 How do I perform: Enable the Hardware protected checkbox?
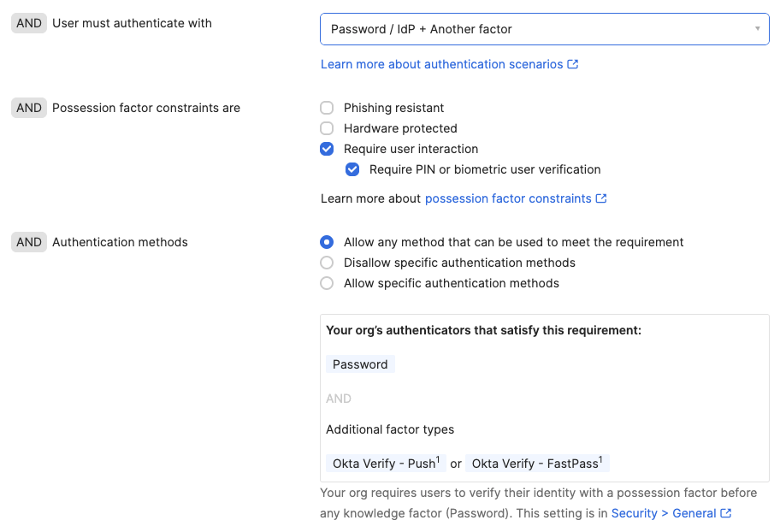[x=327, y=128]
